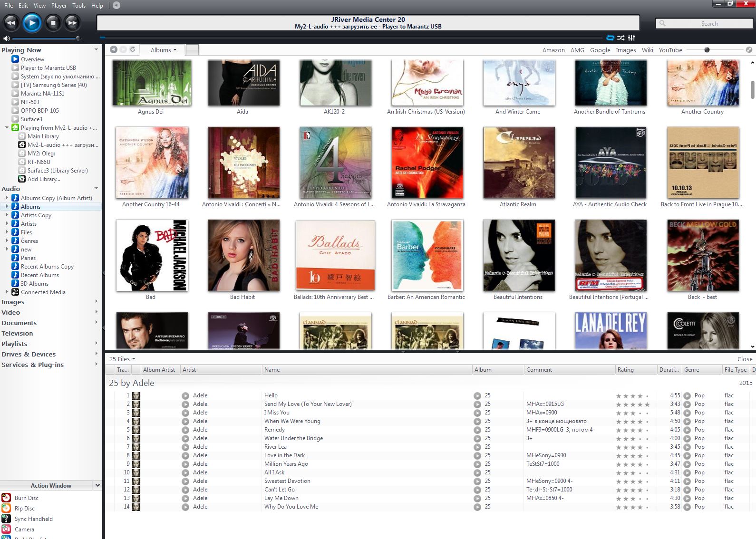Adjust the thumbnail size slider
Viewport: 756px width, 539px height.
pos(707,50)
